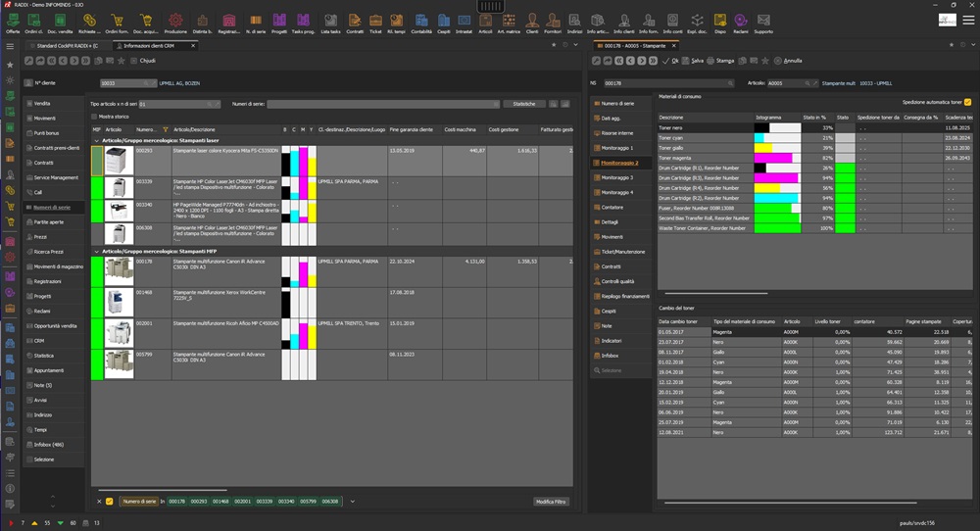
Task: Uncheck the Numero di serie filter checkbox
Action: [x=109, y=501]
